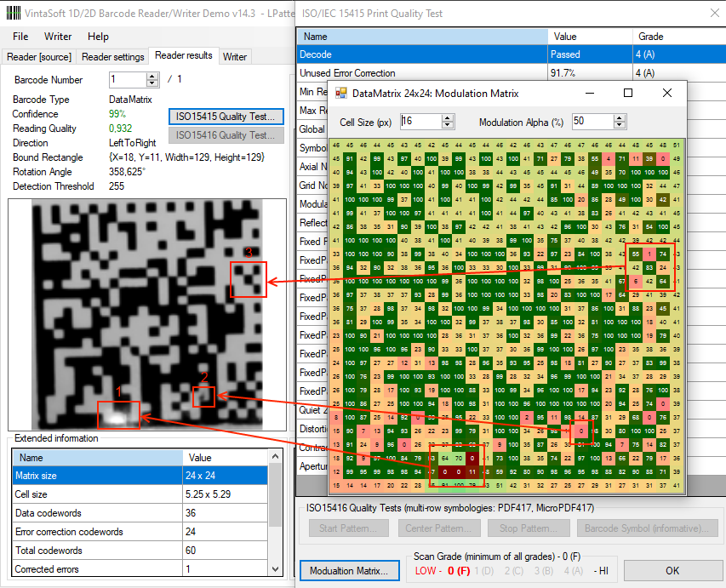726x588 pixels.
Task: Click the VintaSoft barcode app icon in title bar
Action: tap(9, 13)
